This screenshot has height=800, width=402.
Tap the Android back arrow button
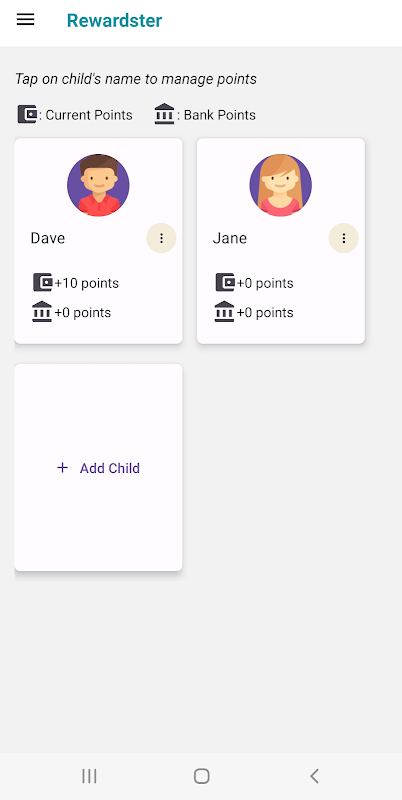(314, 776)
